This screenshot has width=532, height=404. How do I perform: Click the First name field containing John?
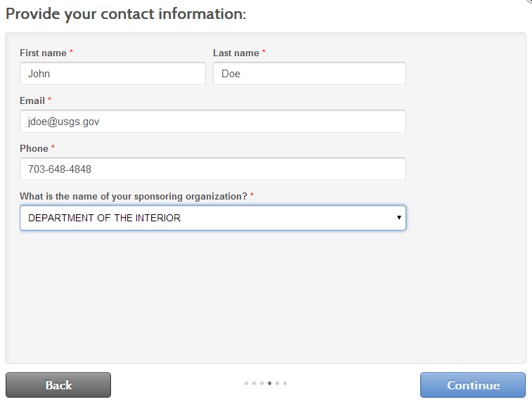tap(112, 73)
